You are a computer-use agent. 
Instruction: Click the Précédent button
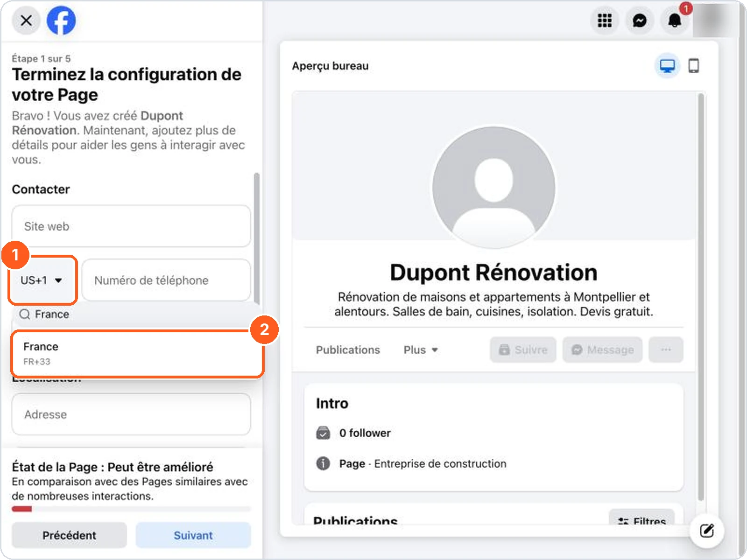[x=69, y=535]
